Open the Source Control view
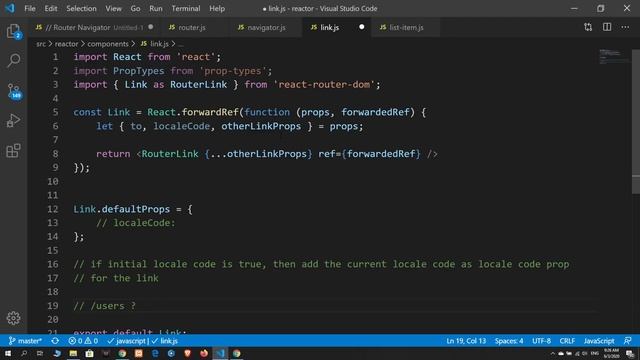Screen dimensions: 640x360 tap(13, 91)
